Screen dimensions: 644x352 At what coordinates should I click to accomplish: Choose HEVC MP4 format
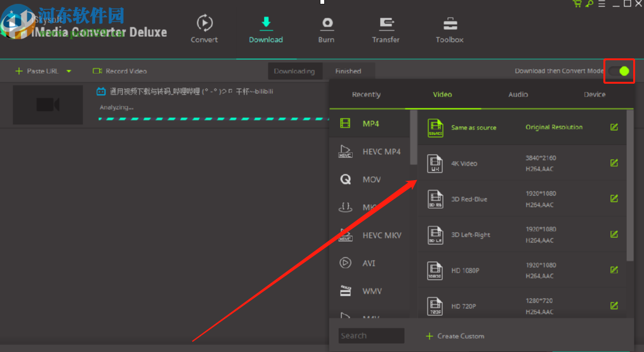[x=370, y=152]
